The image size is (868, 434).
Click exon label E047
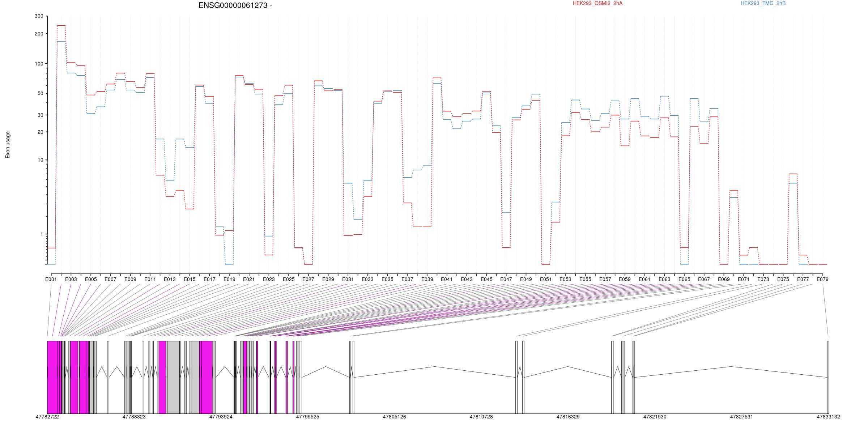[x=506, y=279]
